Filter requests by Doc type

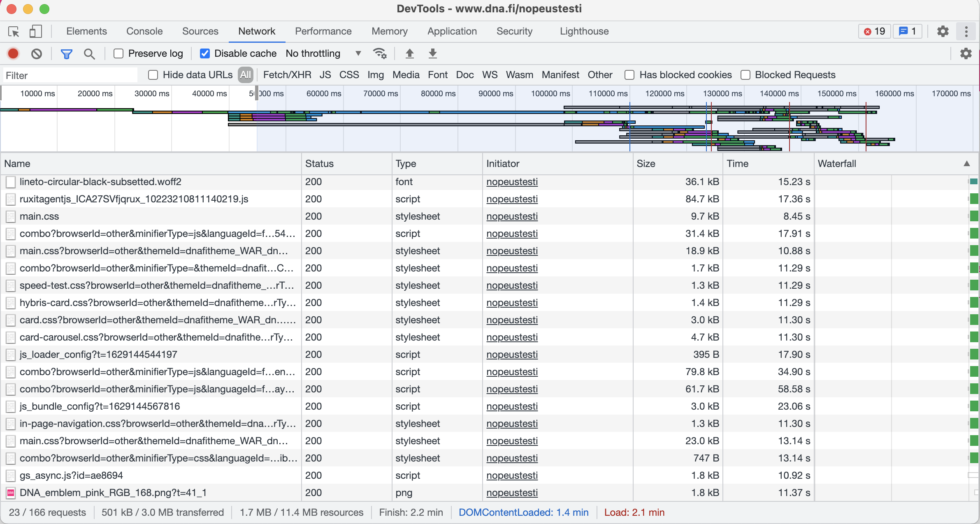coord(464,75)
